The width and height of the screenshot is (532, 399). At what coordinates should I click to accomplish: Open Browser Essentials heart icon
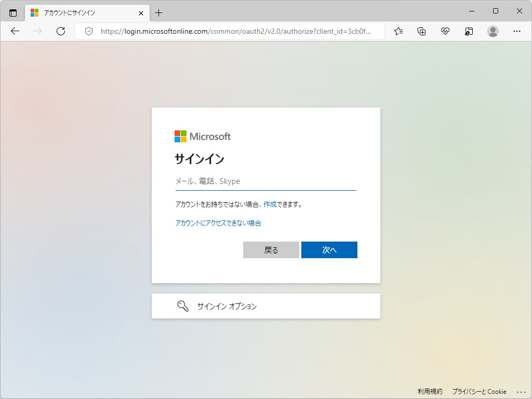(x=445, y=31)
